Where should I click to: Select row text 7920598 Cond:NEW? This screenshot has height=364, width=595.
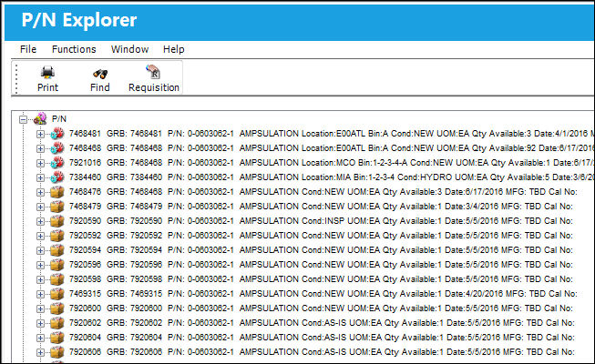tap(321, 279)
